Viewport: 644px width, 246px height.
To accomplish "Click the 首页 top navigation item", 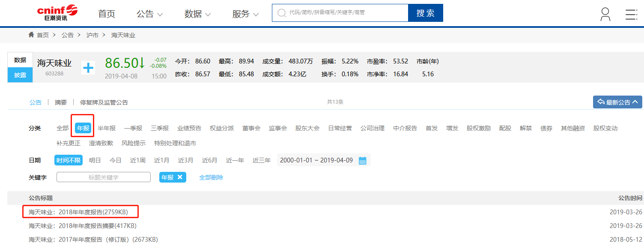I will point(107,14).
